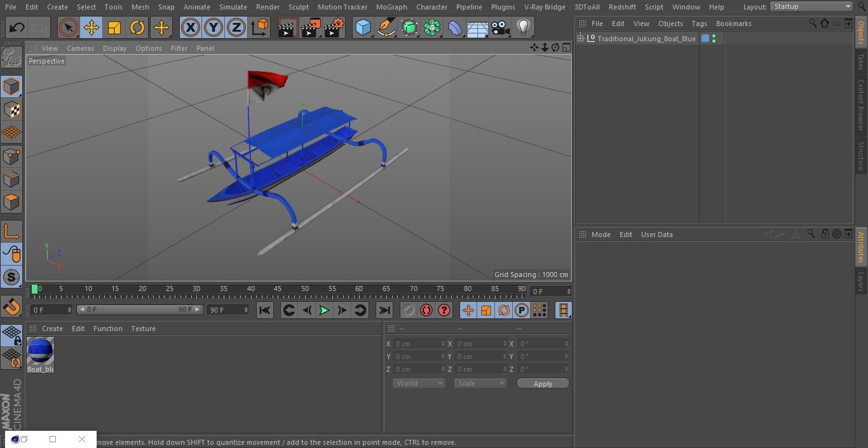Toggle Z axis lock
The height and width of the screenshot is (448, 868).
coord(236,28)
